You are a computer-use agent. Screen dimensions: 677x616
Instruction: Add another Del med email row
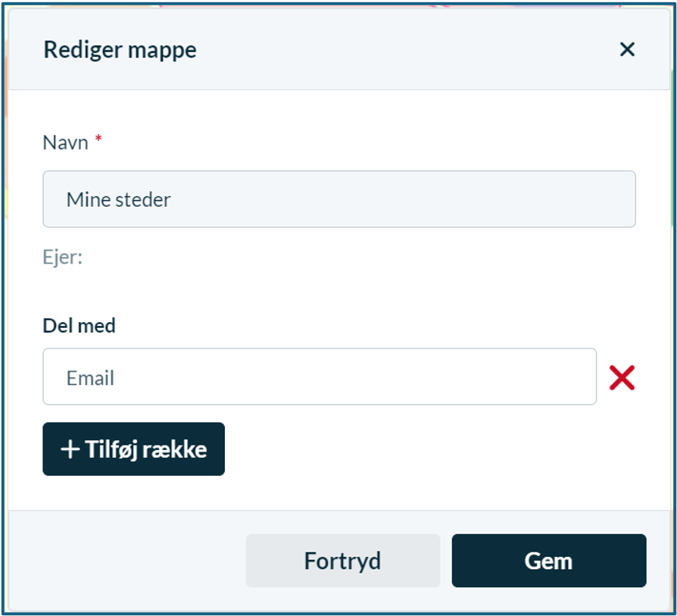click(x=133, y=449)
